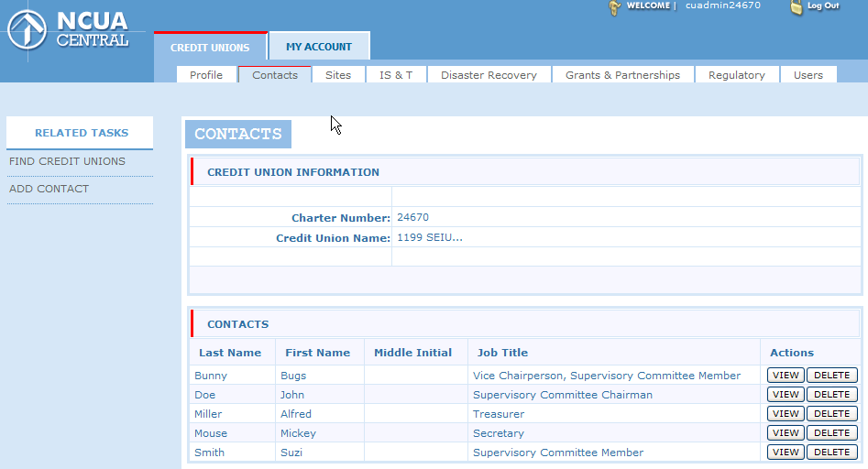Viewport: 868px width, 469px height.
Task: Click the Add Contact link
Action: click(49, 189)
